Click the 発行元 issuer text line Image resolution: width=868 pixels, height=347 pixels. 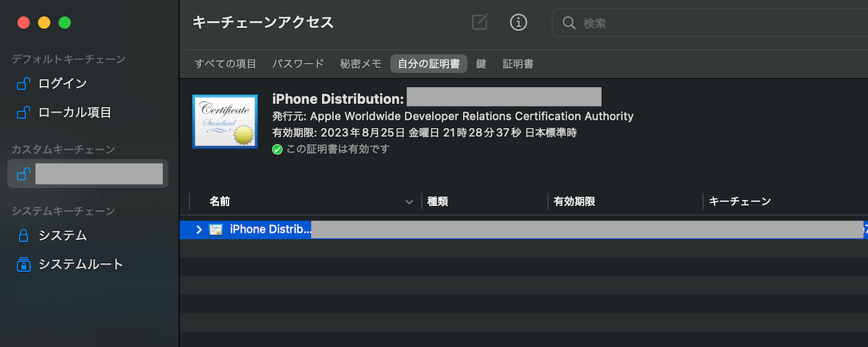click(453, 116)
